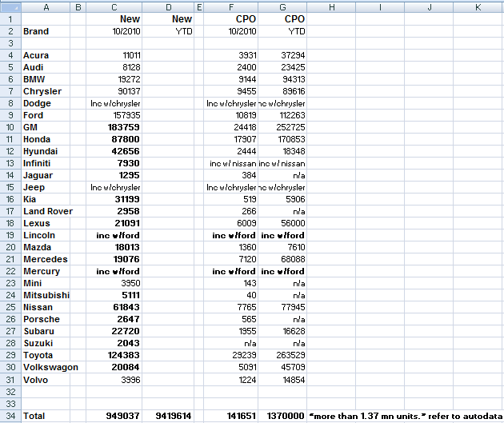Click the Mercury brand cell
The image size is (504, 423).
(x=46, y=271)
